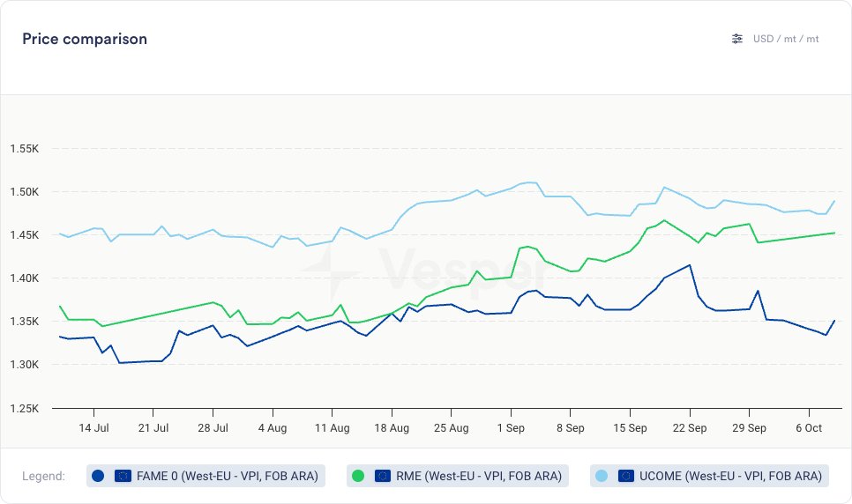Click the green RME legend dot

(358, 476)
